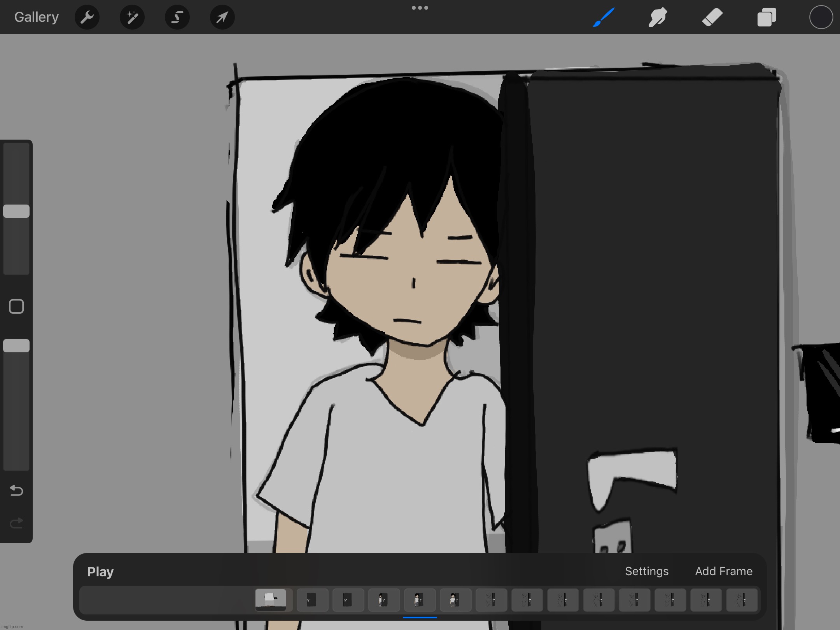Open the color picker disc
Image resolution: width=840 pixels, height=630 pixels.
pyautogui.click(x=821, y=17)
